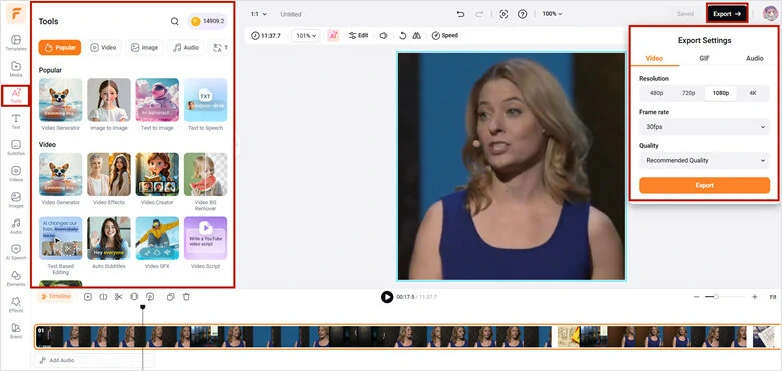Screen dimensions: 782x371
Task: Click the scissors cut icon in timeline toolbar
Action: tap(118, 297)
